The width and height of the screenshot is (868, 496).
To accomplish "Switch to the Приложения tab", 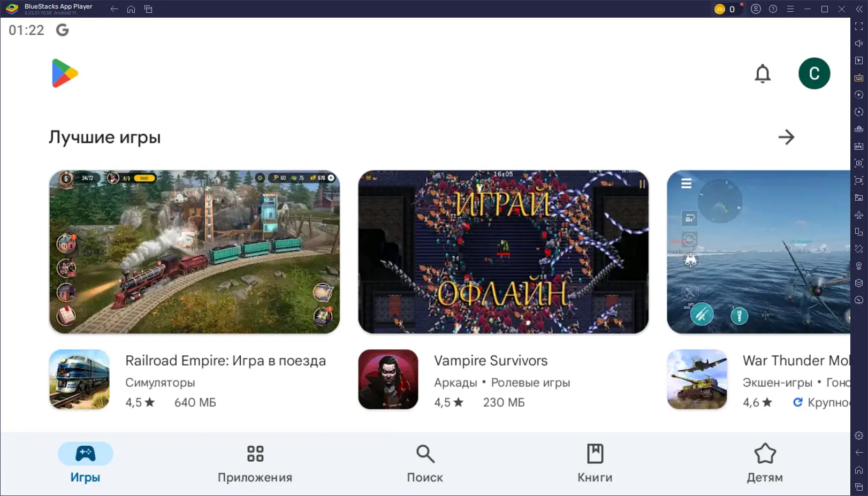I will (x=255, y=463).
